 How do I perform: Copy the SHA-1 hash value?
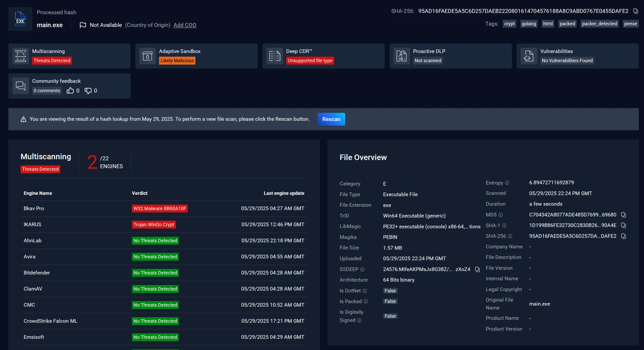(623, 225)
